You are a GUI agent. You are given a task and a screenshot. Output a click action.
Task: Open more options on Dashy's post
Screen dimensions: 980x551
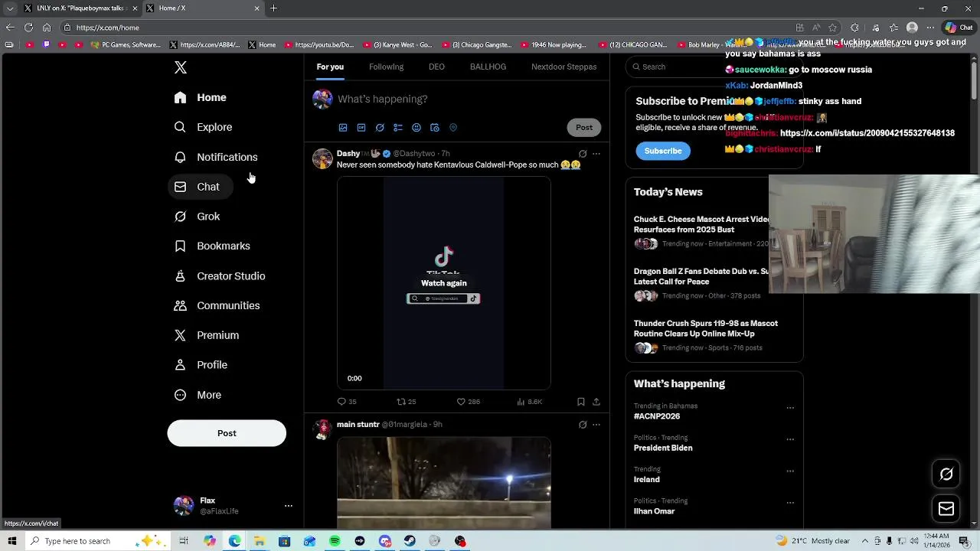tap(596, 154)
